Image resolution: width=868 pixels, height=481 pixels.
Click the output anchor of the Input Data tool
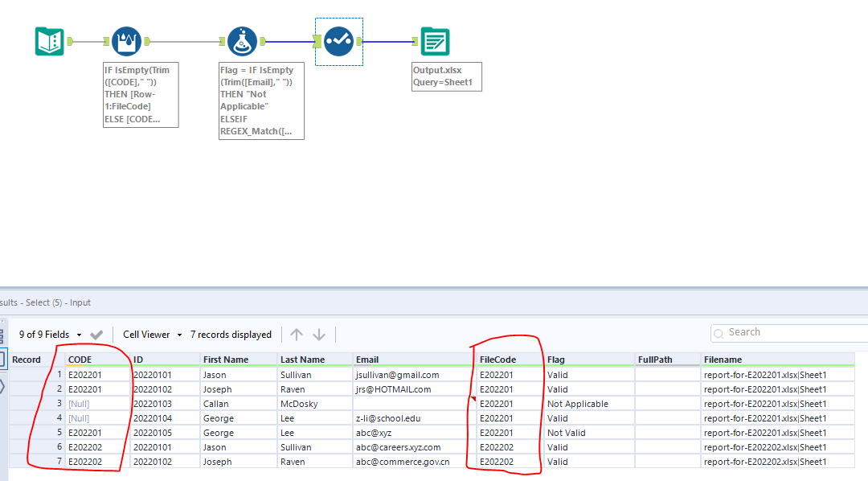[x=71, y=41]
